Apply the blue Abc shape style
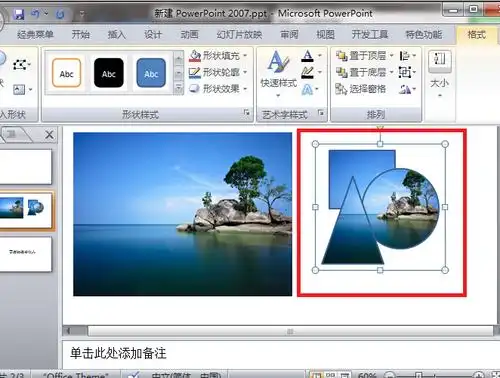This screenshot has height=378, width=500. 151,73
